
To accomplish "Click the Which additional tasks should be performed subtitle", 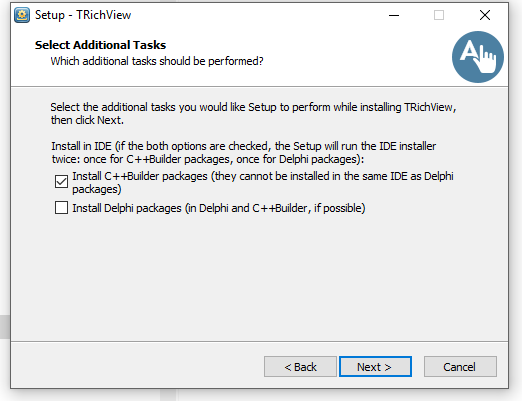I will 157,61.
